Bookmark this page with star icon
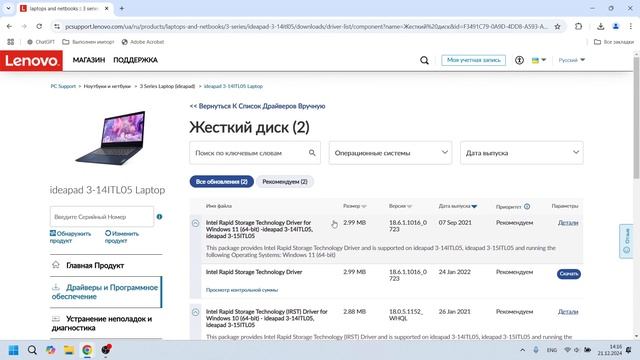The height and width of the screenshot is (360, 640). point(557,27)
